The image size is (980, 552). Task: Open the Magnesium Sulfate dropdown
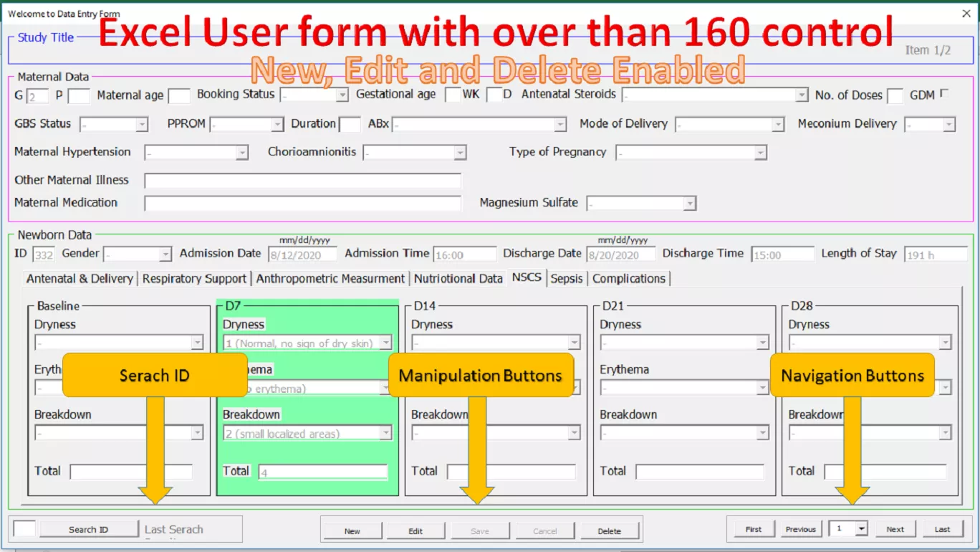click(x=688, y=204)
